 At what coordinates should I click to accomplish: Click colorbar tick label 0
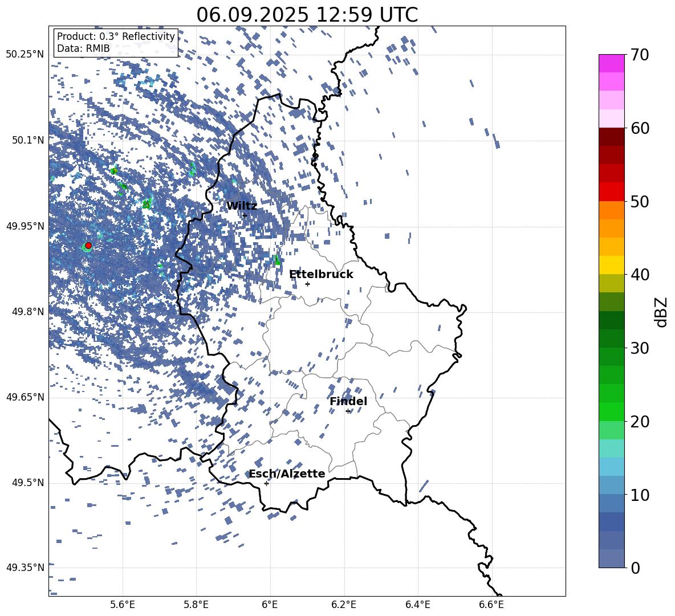pos(635,568)
